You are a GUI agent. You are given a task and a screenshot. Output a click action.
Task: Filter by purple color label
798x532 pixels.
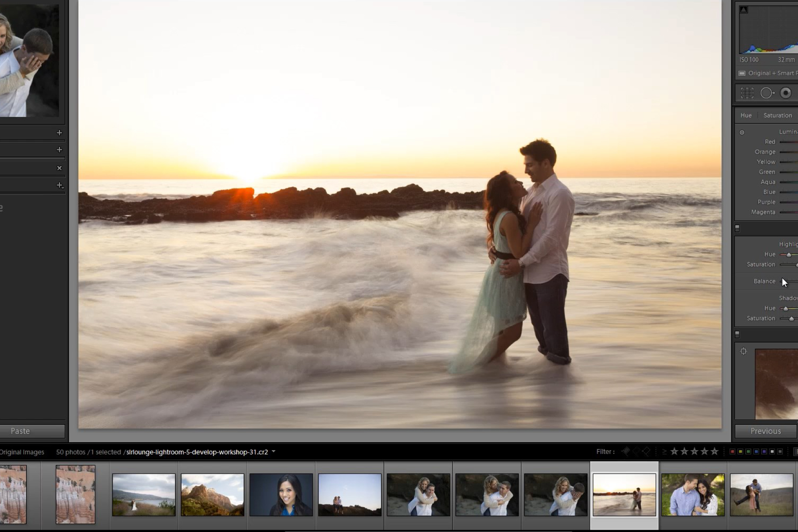[x=764, y=452]
